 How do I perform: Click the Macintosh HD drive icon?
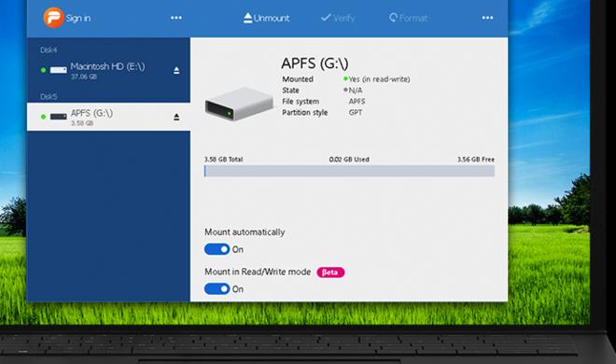(59, 70)
